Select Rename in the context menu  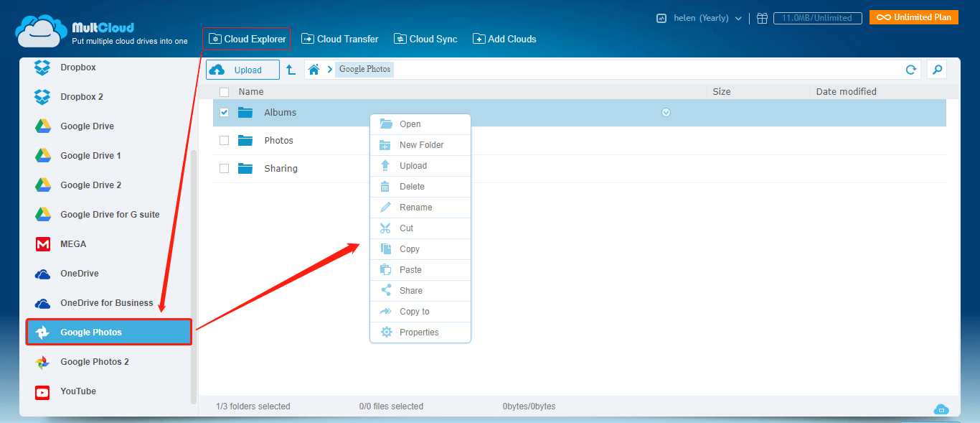420,208
